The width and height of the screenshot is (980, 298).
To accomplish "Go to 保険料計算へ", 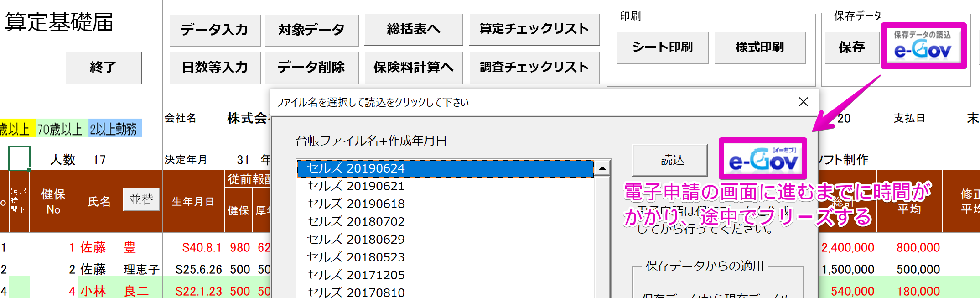I will coord(414,68).
